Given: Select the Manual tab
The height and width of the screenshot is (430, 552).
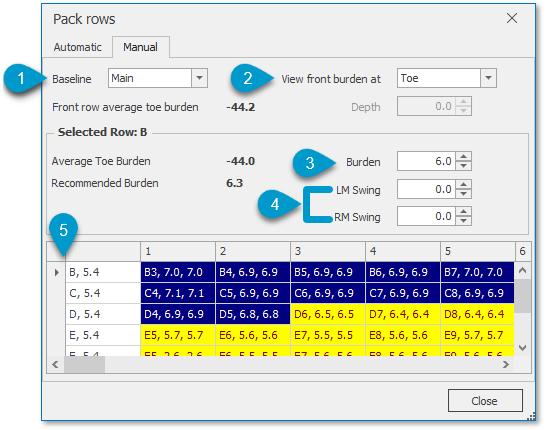Looking at the screenshot, I should [140, 47].
